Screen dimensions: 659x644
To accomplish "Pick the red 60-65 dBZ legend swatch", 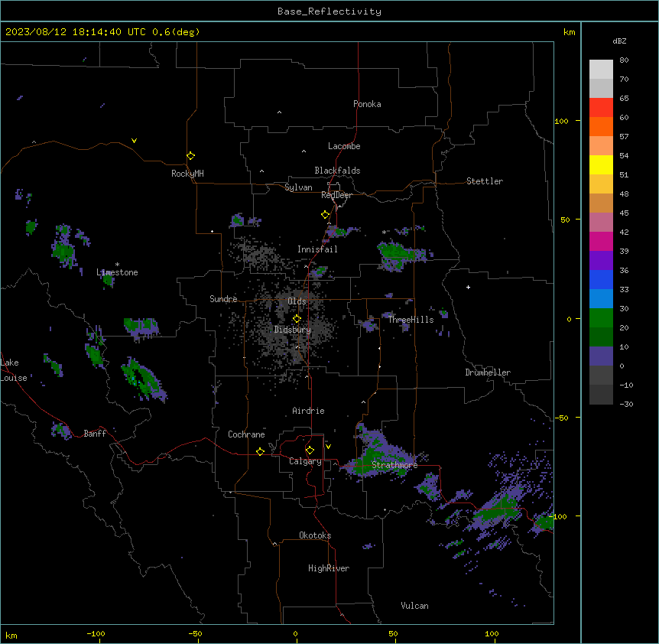I will [601, 108].
